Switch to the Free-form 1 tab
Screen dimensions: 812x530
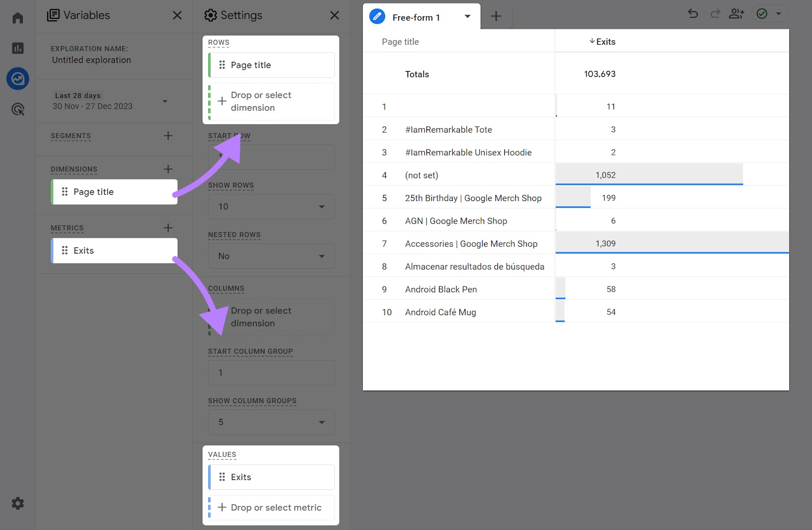(416, 17)
